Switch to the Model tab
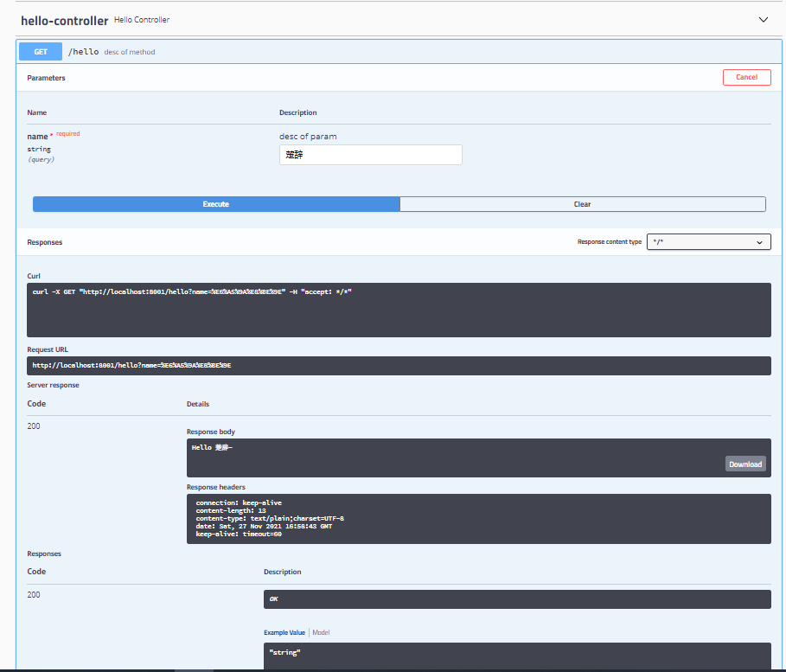 tap(320, 632)
